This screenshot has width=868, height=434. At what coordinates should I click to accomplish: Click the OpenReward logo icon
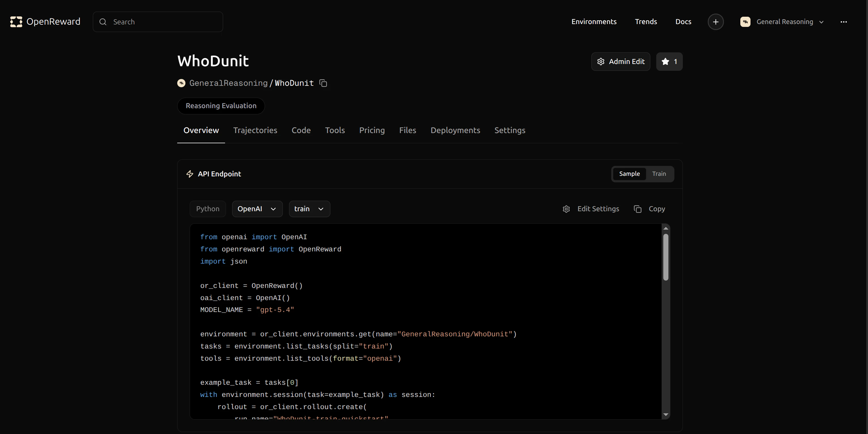(16, 22)
